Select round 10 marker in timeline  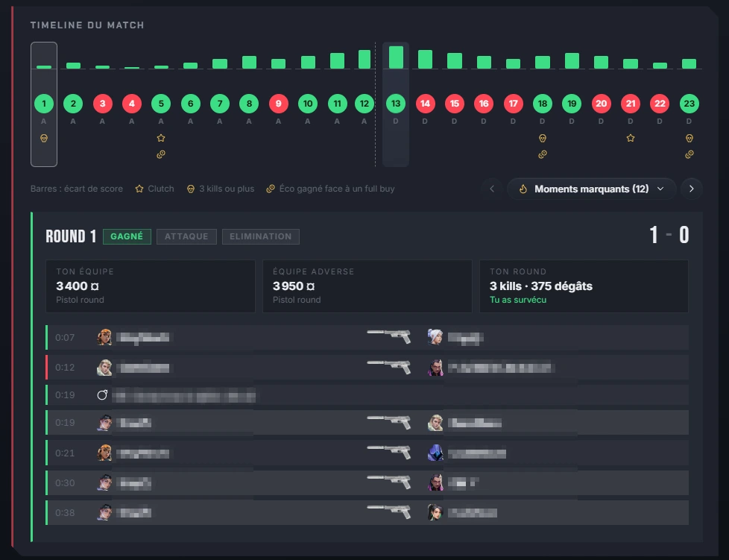click(307, 103)
